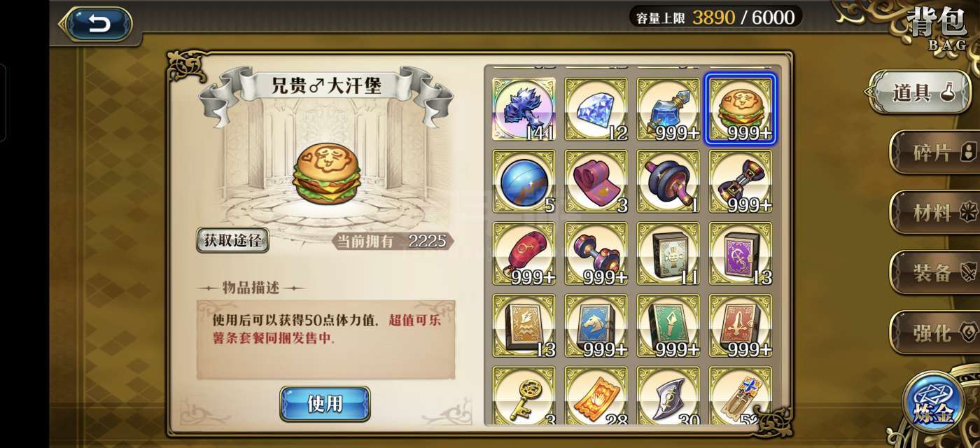Image resolution: width=980 pixels, height=448 pixels.
Task: Select the crystal hammer item with count 141
Action: [524, 109]
